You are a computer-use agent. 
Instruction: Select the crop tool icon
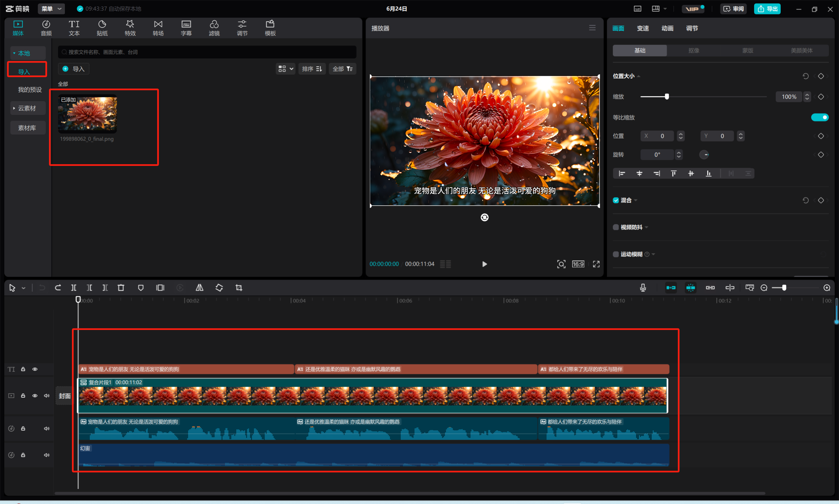coord(239,288)
